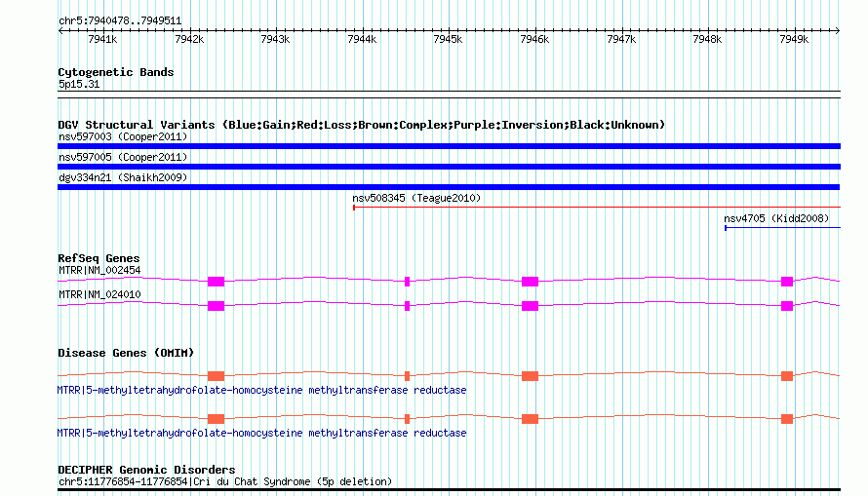Click NM_002454 magenta exon near 7942k

[216, 282]
